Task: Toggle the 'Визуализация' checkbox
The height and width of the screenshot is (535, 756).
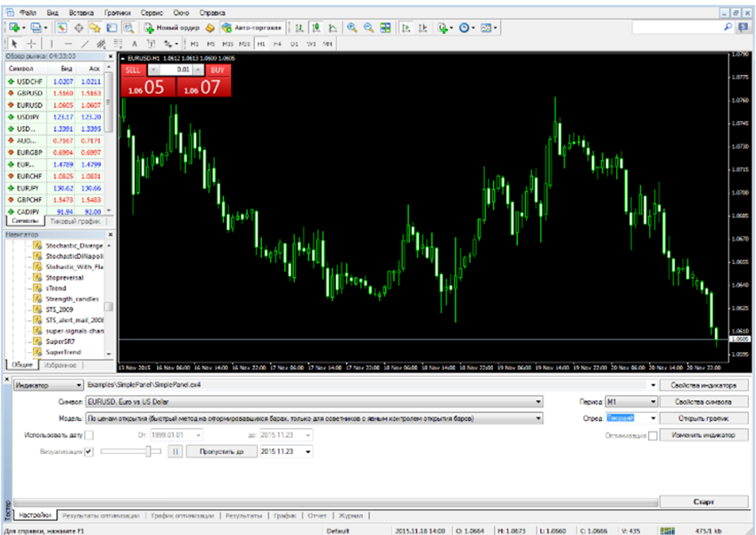Action: (88, 452)
